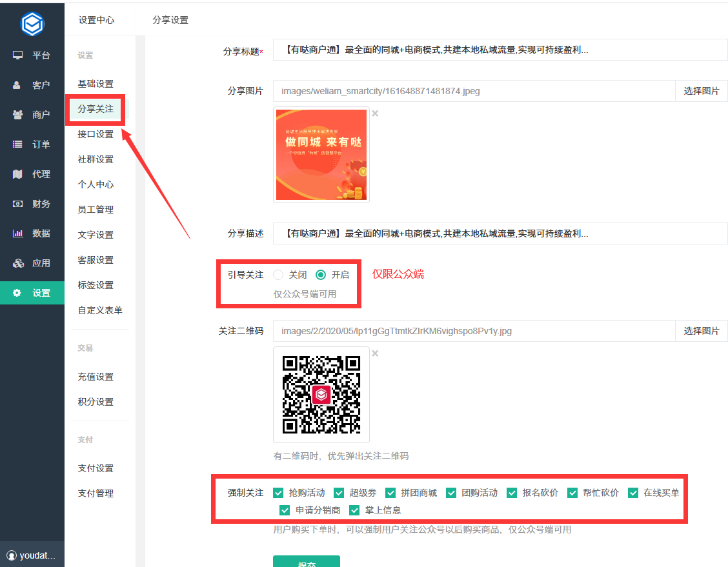Image resolution: width=728 pixels, height=567 pixels.
Task: Open 个人中心 menu item
Action: 96,184
